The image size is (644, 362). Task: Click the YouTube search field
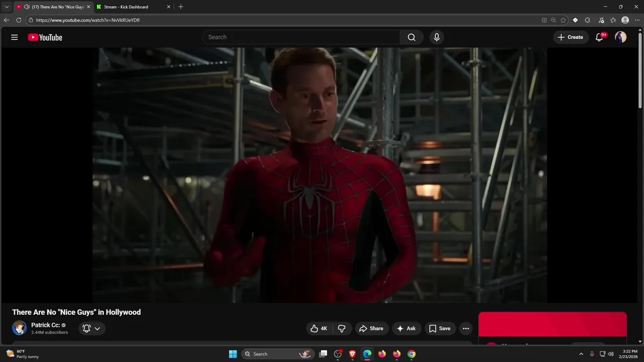click(x=301, y=37)
